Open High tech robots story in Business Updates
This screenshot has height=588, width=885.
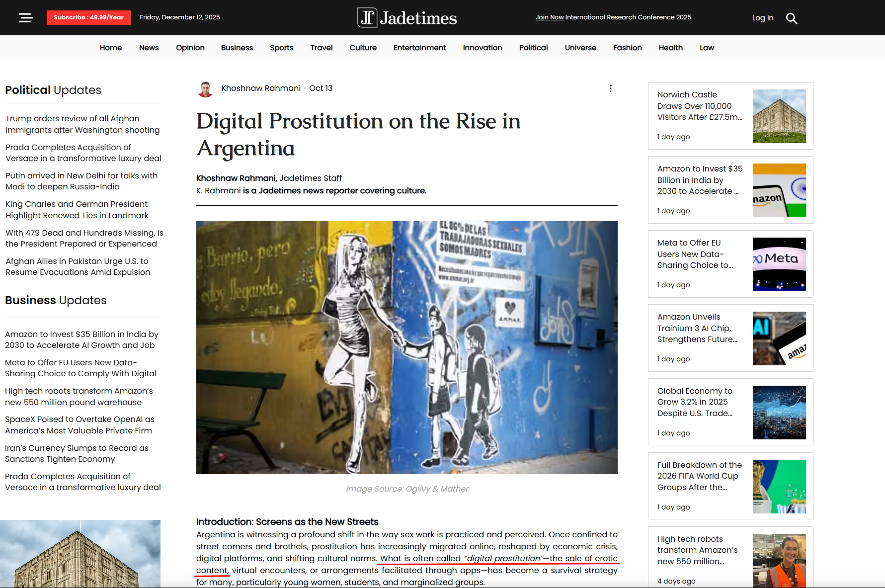tap(79, 397)
